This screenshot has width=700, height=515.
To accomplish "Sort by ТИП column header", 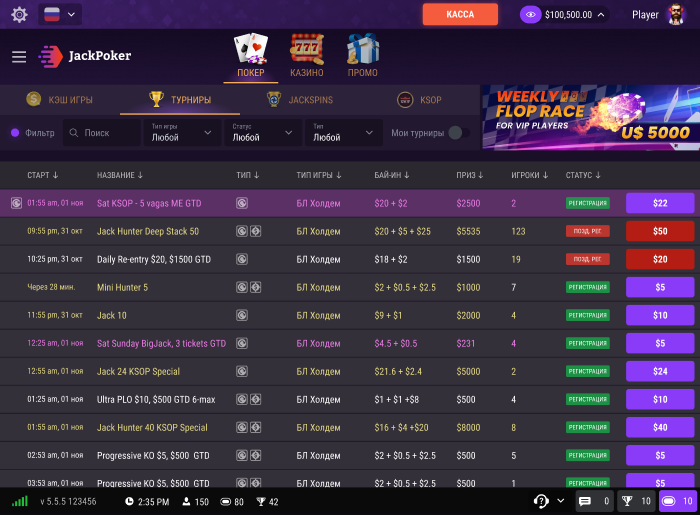I will [x=248, y=175].
